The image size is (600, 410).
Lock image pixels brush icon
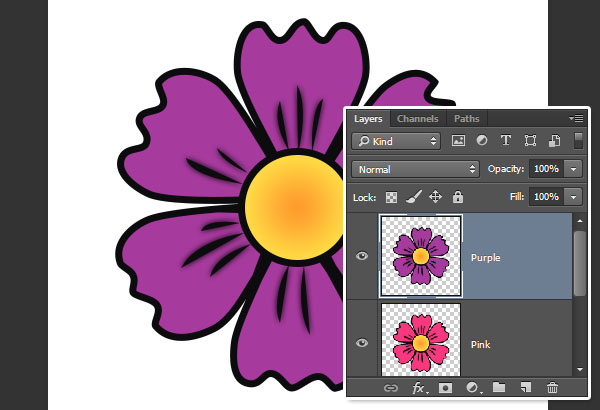coord(414,197)
